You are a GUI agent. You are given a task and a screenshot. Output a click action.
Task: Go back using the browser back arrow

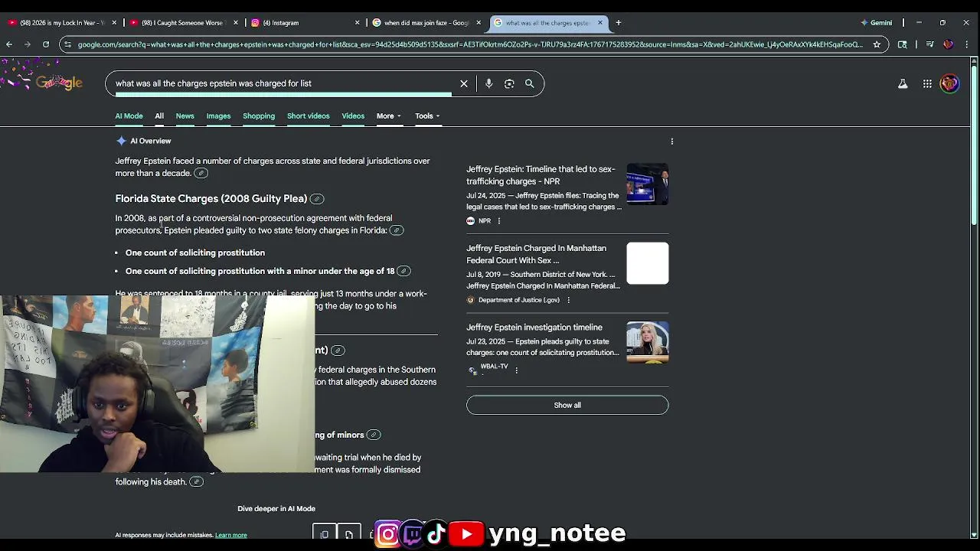click(9, 44)
